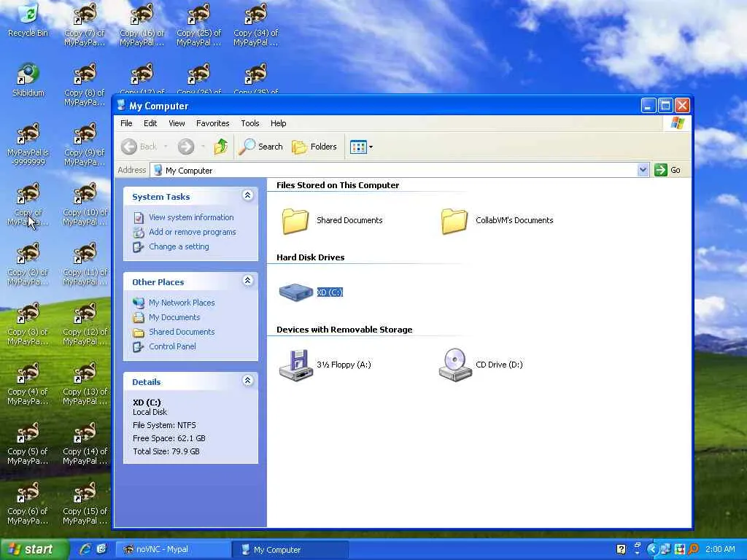Select Copy (6) of MyPayPal desktop shortcut

click(x=28, y=503)
